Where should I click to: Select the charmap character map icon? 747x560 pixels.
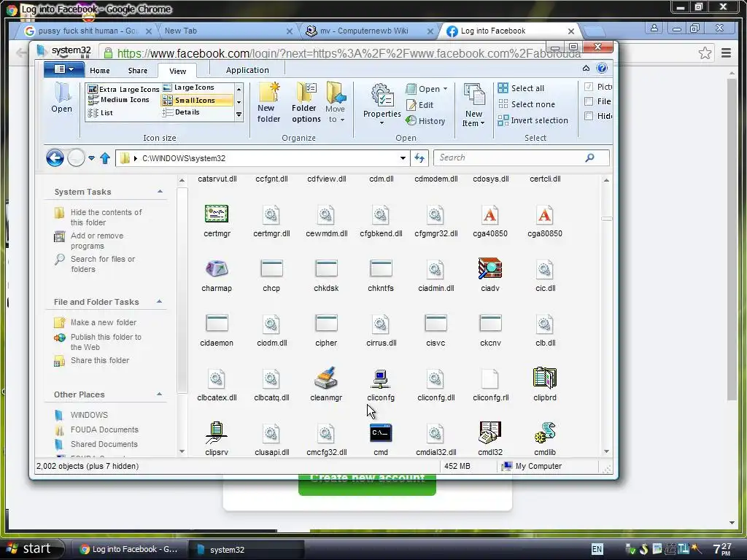click(x=217, y=269)
